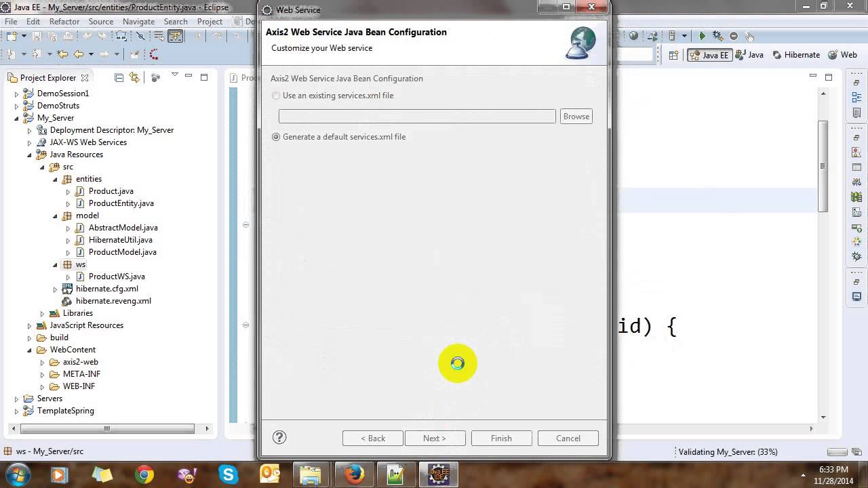
Task: Click the Back navigation arrow in toolbar
Action: [x=79, y=54]
